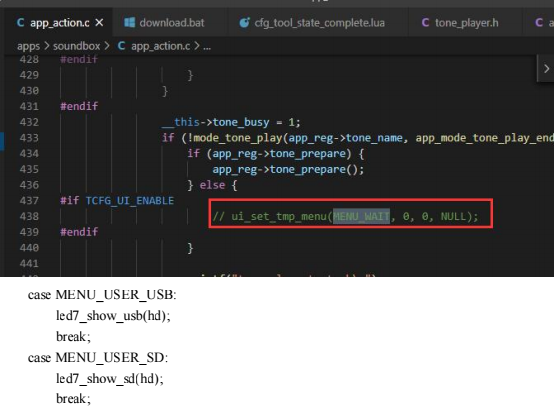
Task: Select the app_action.c breadcrumb segment
Action: [160, 46]
